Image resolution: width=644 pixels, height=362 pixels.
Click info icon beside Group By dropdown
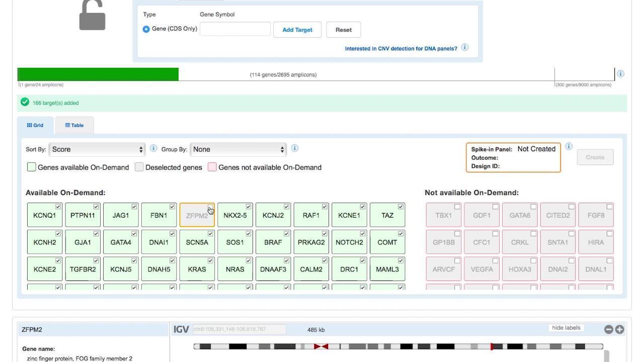(295, 148)
